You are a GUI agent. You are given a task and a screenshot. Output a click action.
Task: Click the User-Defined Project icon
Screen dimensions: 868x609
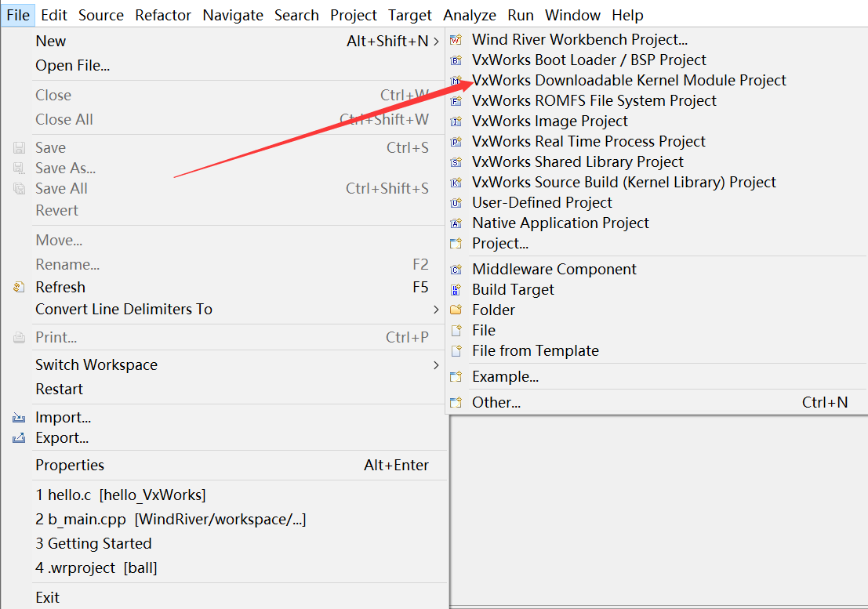click(x=456, y=203)
